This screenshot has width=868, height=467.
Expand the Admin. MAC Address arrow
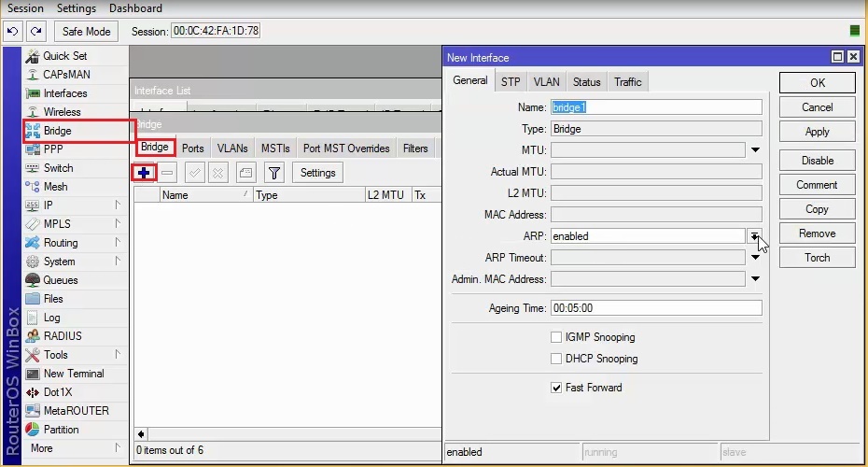755,279
